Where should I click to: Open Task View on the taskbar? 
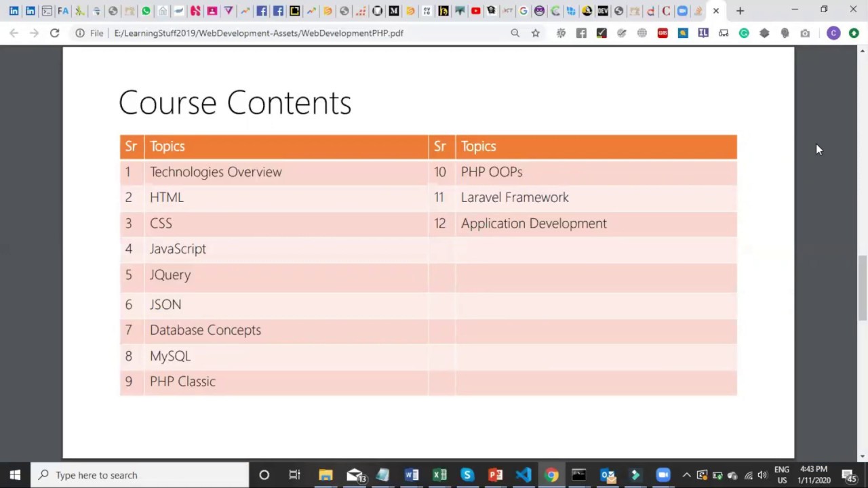(x=294, y=475)
